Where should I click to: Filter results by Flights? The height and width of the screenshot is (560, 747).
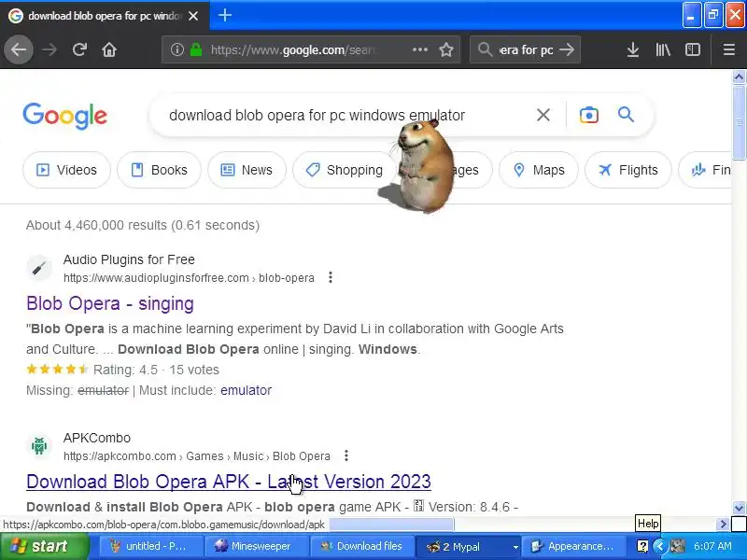(628, 170)
